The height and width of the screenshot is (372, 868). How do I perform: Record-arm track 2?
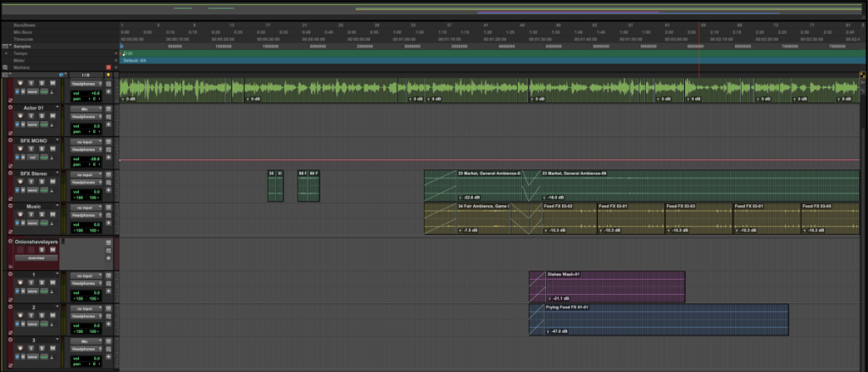tap(19, 315)
